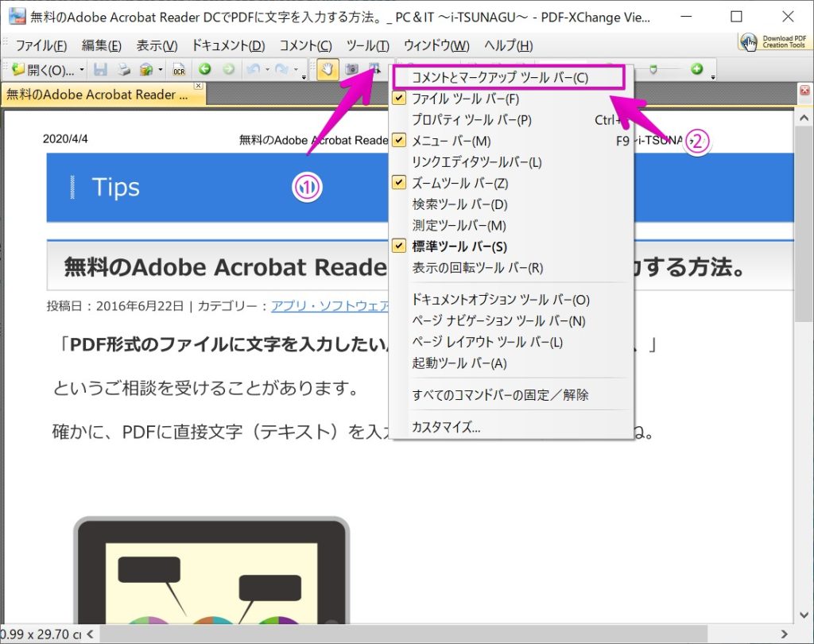Screen dimensions: 814x644
Task: Click horizontal scrollbar left arrow
Action: click(91, 634)
